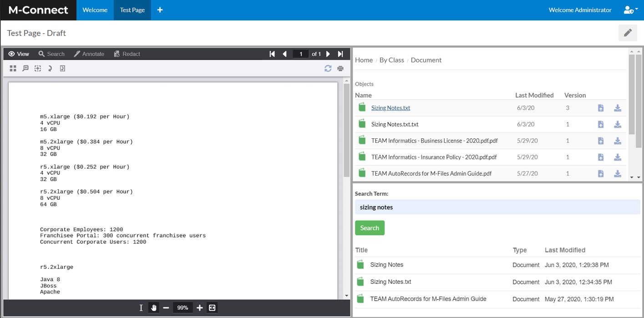The height and width of the screenshot is (318, 644).
Task: Click the print icon in viewer toolbar
Action: point(340,69)
